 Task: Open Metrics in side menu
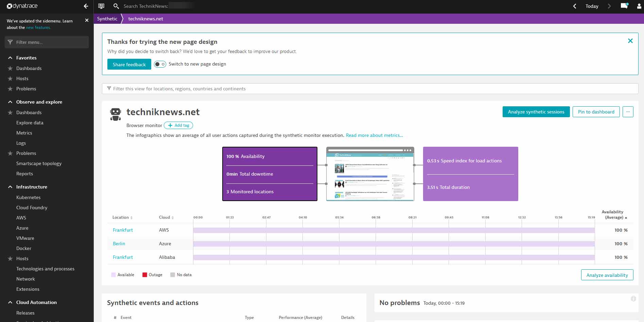pos(24,133)
